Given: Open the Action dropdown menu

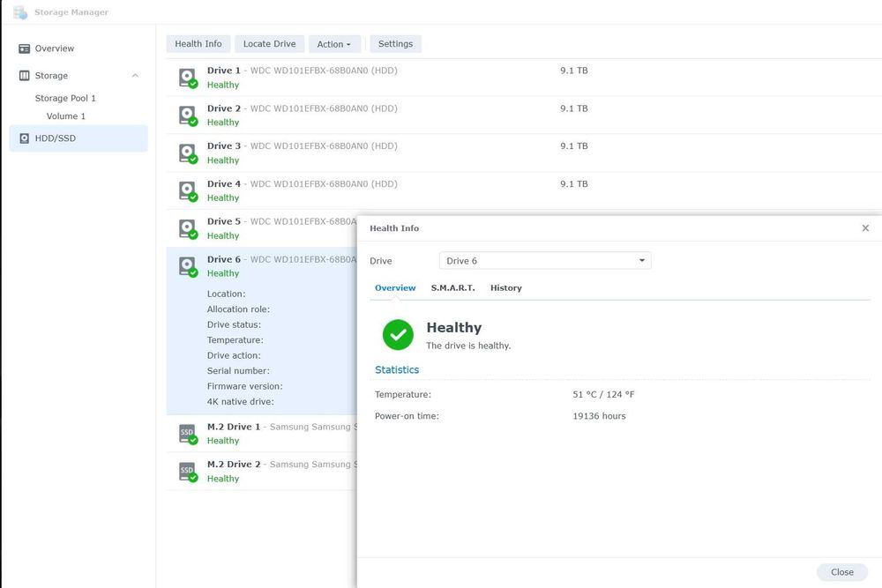Looking at the screenshot, I should pyautogui.click(x=334, y=44).
